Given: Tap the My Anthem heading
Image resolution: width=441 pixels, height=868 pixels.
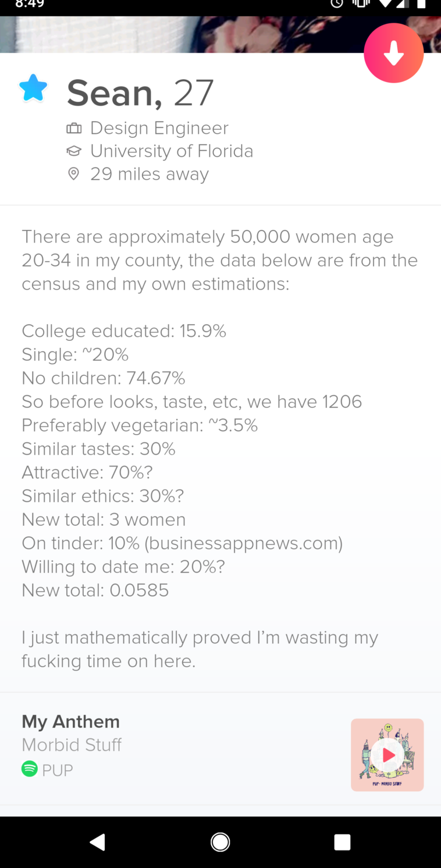Looking at the screenshot, I should pos(71,721).
